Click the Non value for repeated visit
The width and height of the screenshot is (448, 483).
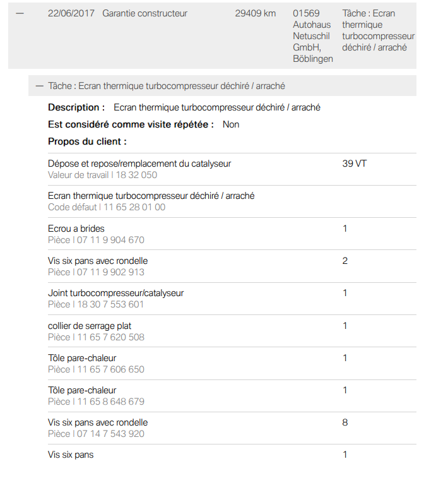[x=231, y=124]
